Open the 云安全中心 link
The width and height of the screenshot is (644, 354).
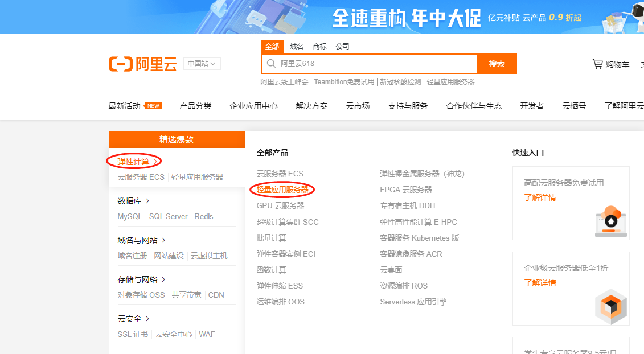tap(174, 334)
